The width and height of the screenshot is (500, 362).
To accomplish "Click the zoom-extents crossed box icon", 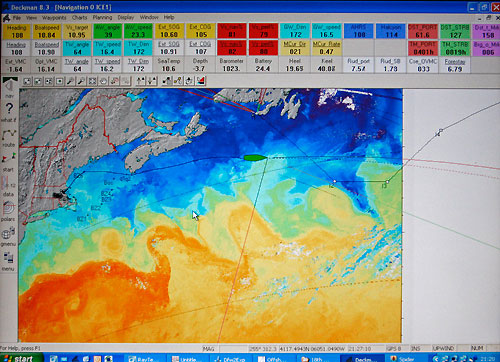I will click(93, 81).
